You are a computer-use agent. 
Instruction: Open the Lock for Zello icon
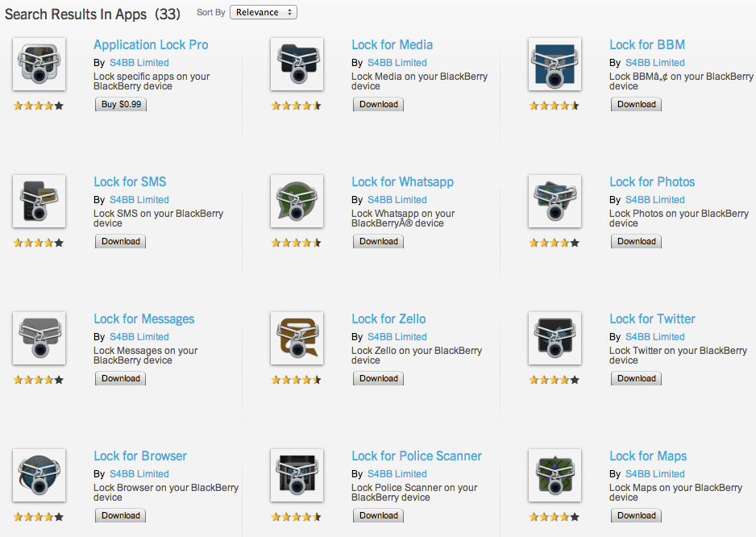[297, 339]
